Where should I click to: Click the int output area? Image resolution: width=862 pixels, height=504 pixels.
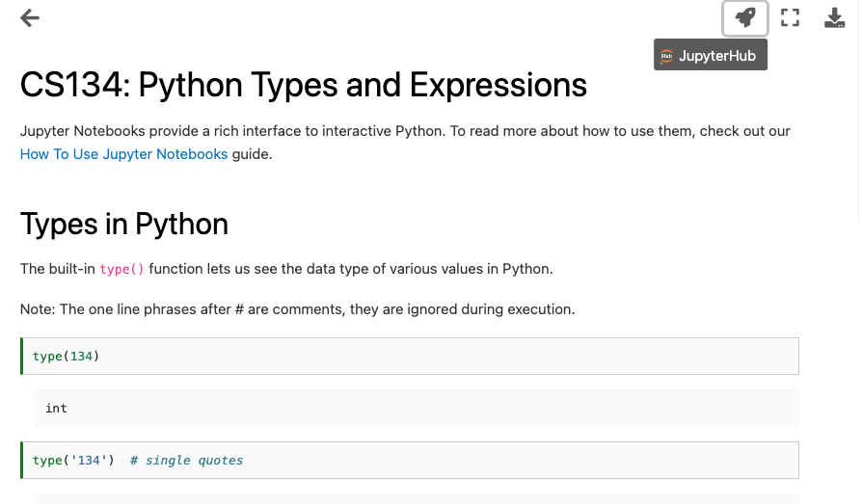point(417,409)
